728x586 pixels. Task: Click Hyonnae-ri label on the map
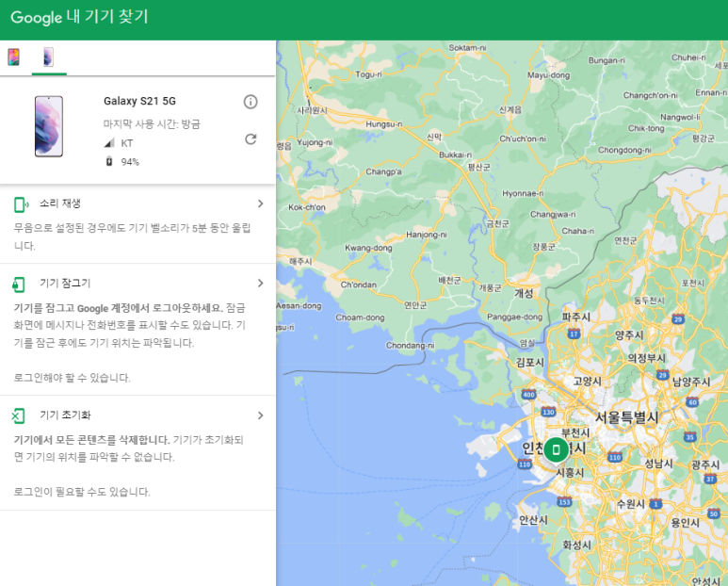pyautogui.click(x=523, y=193)
